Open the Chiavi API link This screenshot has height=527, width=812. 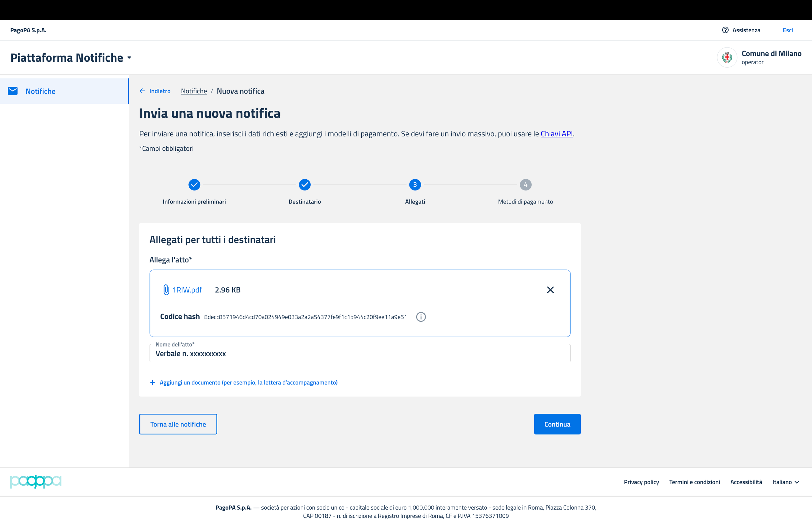point(557,134)
